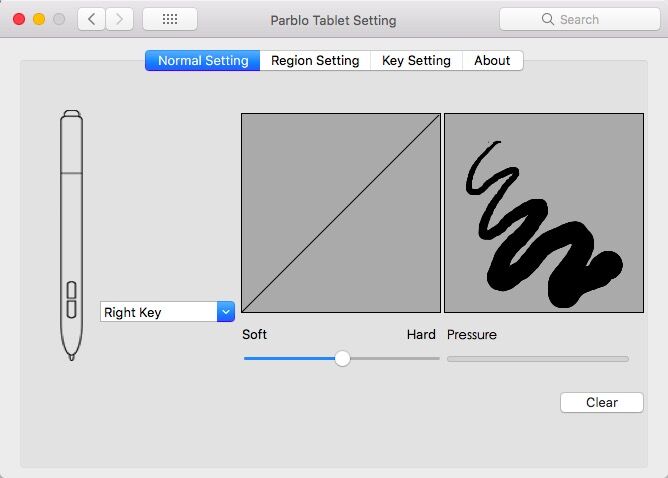Clear the pressure test drawing
The width and height of the screenshot is (668, 478).
tap(602, 403)
